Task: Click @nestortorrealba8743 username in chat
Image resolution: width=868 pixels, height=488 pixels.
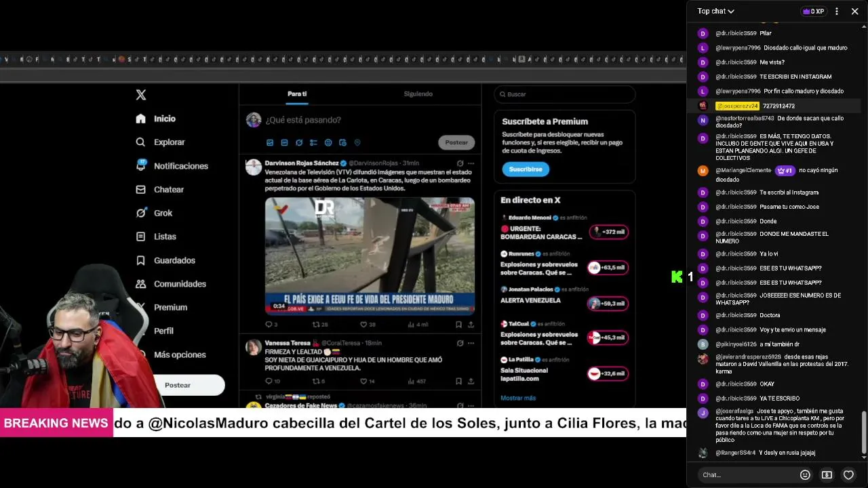Action: (745, 119)
